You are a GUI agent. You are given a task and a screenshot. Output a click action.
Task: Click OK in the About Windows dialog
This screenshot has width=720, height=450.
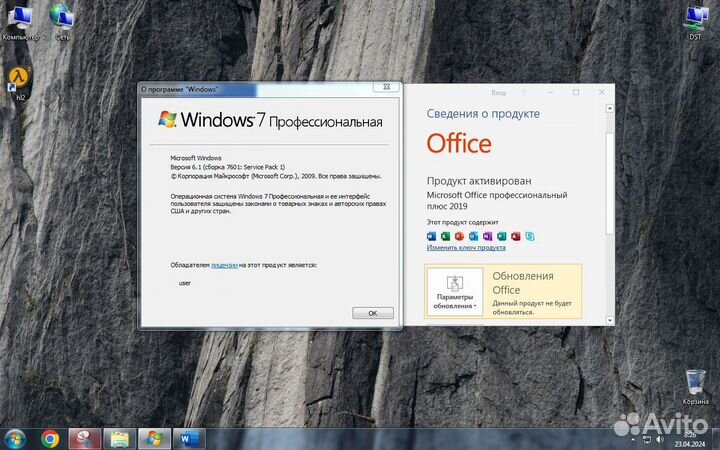pos(373,313)
